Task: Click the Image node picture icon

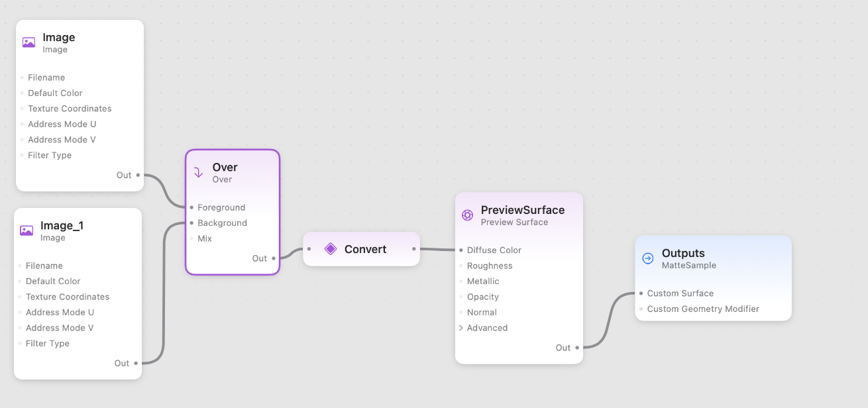Action: click(28, 42)
